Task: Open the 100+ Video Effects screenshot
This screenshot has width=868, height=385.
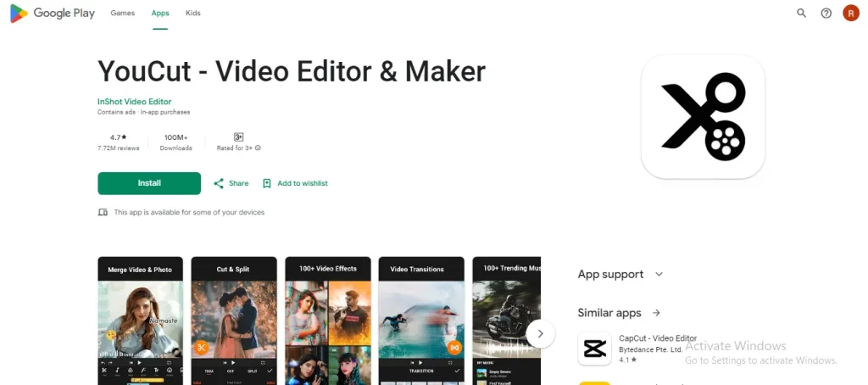Action: tap(328, 321)
